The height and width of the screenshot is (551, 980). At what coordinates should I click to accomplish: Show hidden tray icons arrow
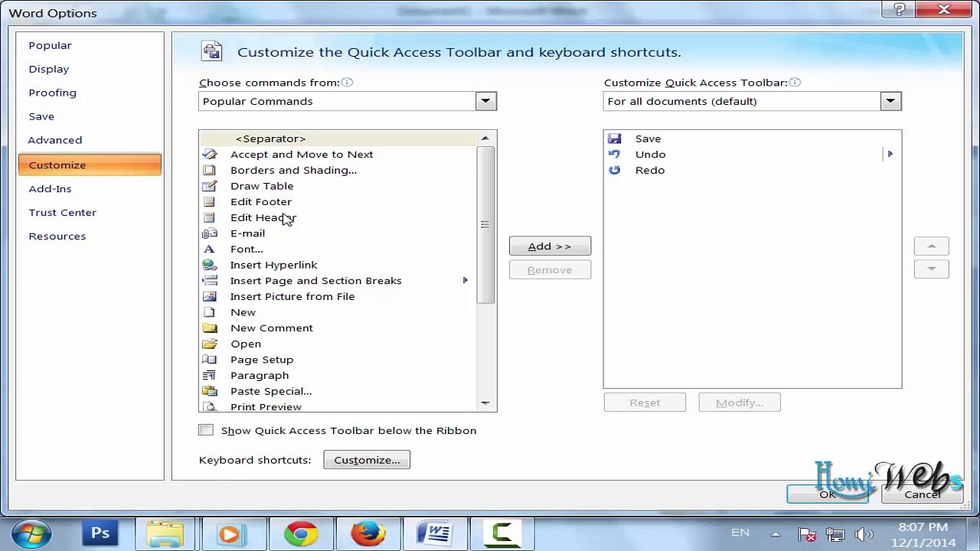776,535
